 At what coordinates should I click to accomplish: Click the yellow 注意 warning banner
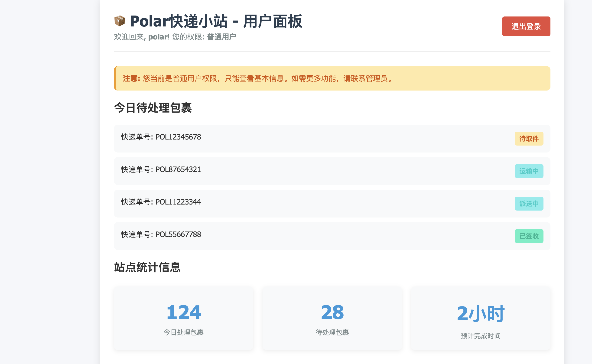click(x=332, y=78)
